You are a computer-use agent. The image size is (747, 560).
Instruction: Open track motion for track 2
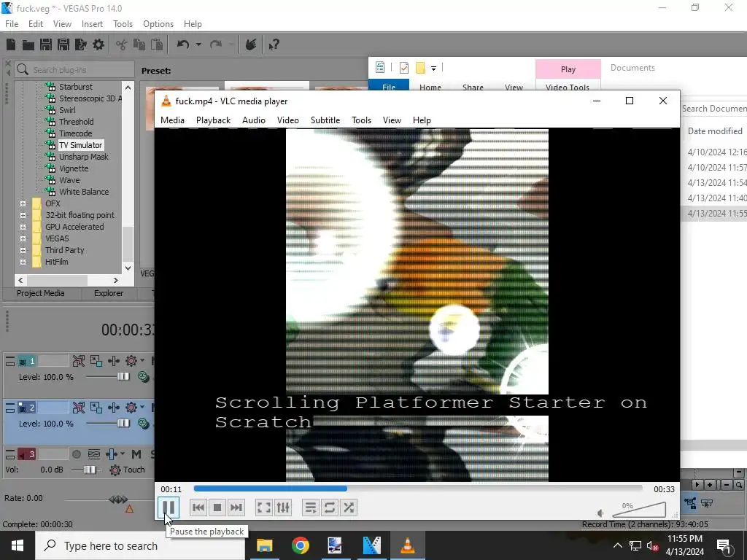coord(96,408)
